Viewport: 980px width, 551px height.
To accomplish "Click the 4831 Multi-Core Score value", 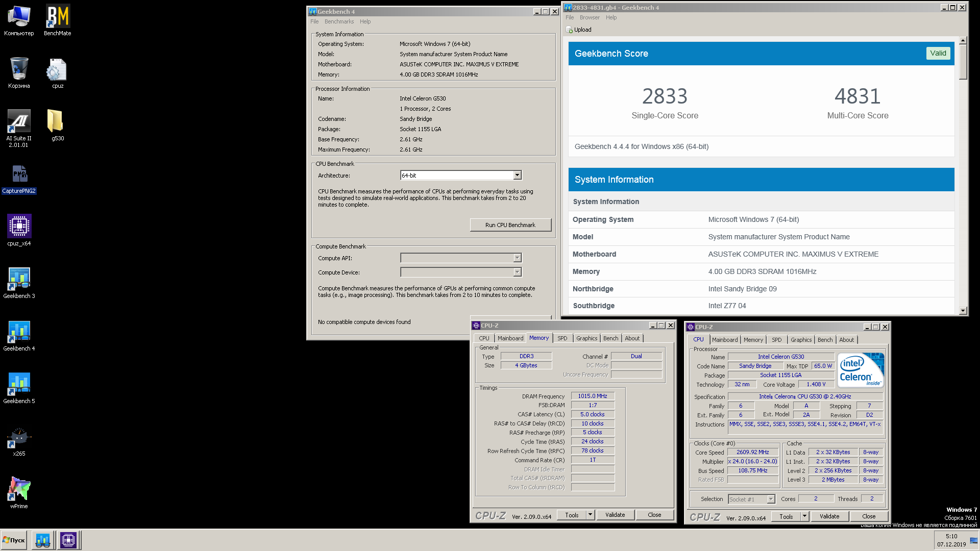I will tap(857, 96).
